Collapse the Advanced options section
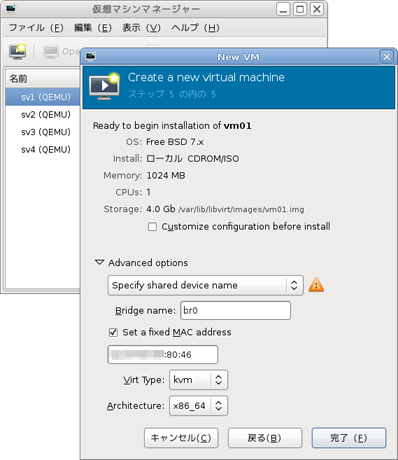Viewport: 398px width, 460px height. tap(100, 262)
